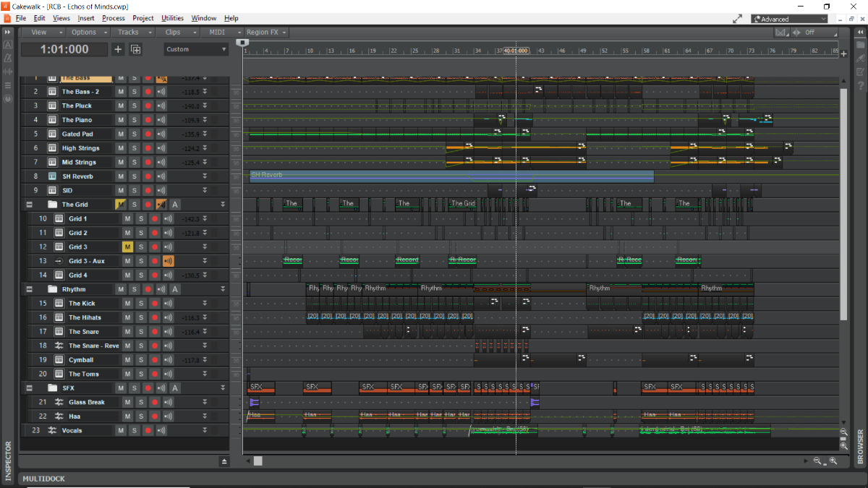This screenshot has width=868, height=488.
Task: Unmute the Grid 3 track
Action: 128,247
